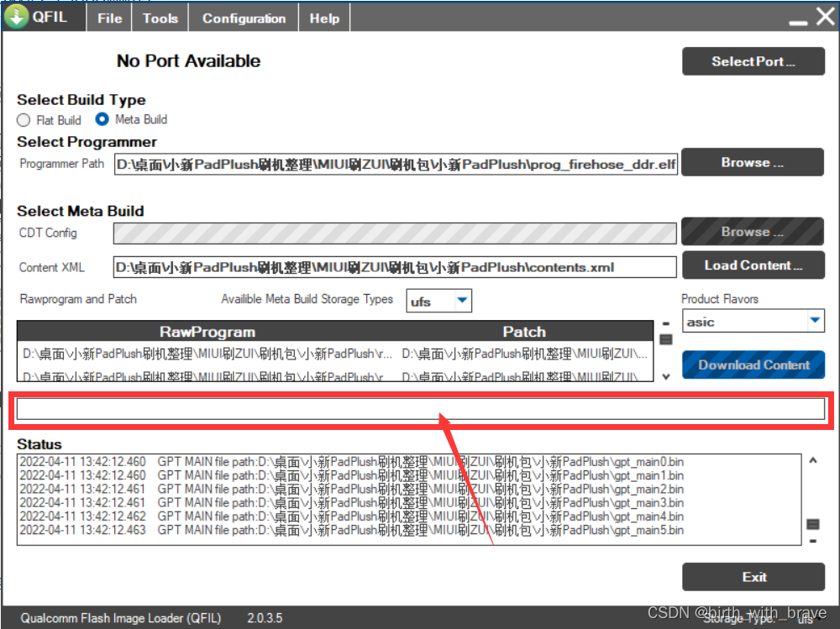Click the CDT Config field
840x629 pixels.
click(395, 233)
